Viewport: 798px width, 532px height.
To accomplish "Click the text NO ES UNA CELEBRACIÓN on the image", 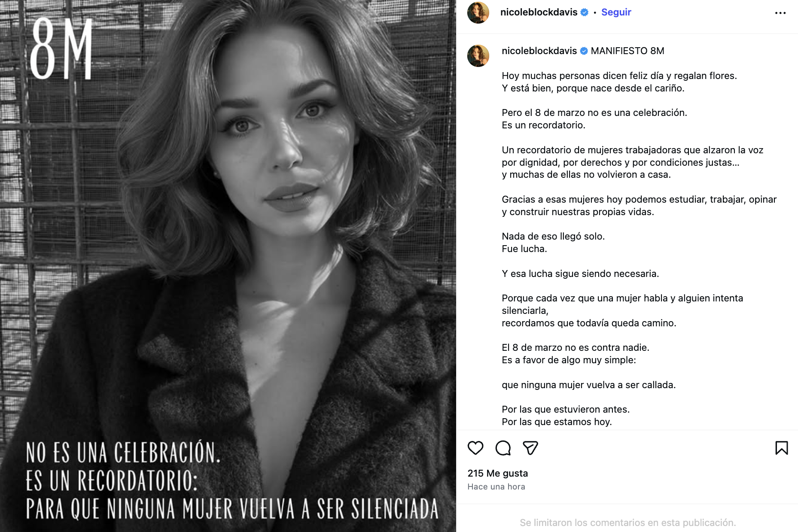I will point(123,451).
